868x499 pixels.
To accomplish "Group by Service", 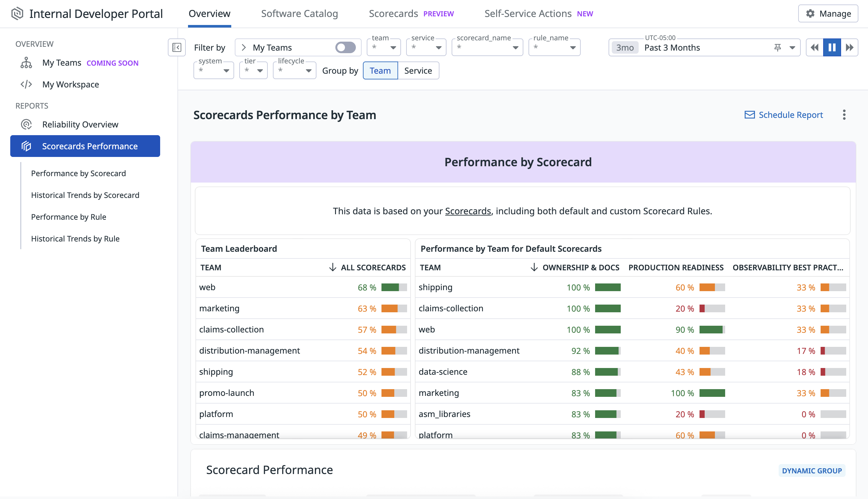I will (x=418, y=70).
